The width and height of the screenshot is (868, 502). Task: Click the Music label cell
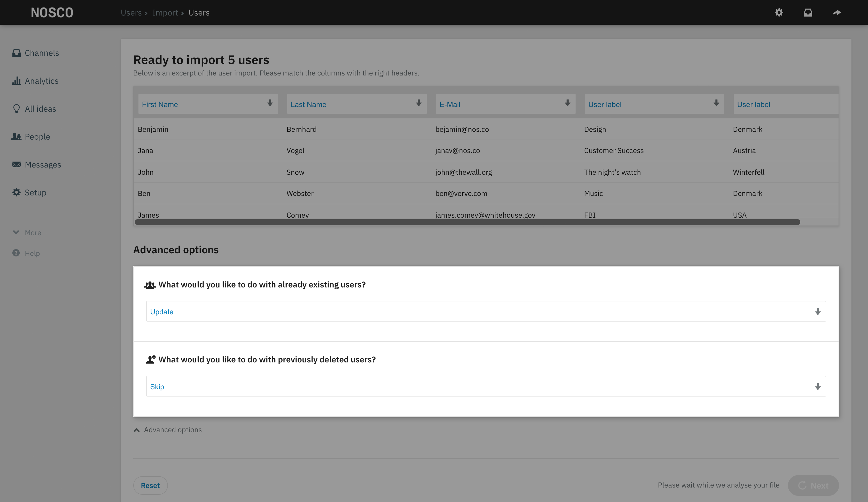click(593, 193)
